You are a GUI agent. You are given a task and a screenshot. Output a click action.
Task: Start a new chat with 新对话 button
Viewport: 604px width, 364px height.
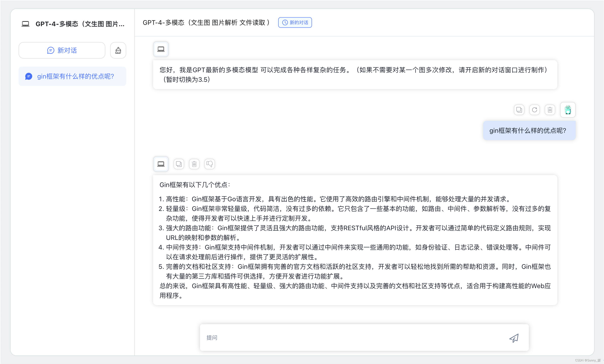(62, 51)
